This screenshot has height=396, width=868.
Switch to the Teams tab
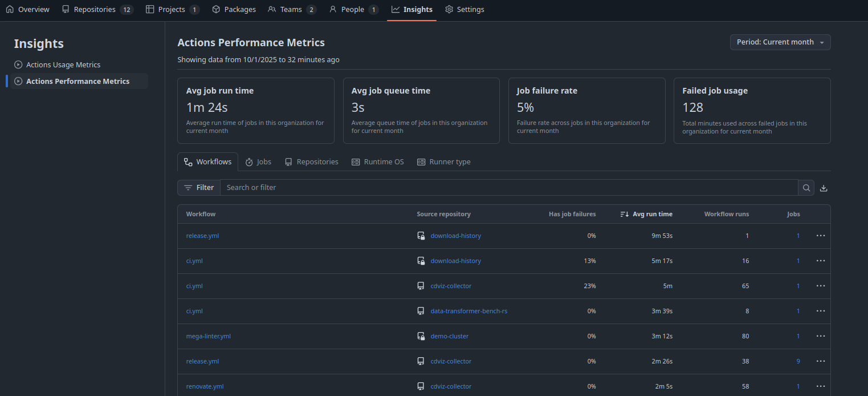pyautogui.click(x=292, y=10)
